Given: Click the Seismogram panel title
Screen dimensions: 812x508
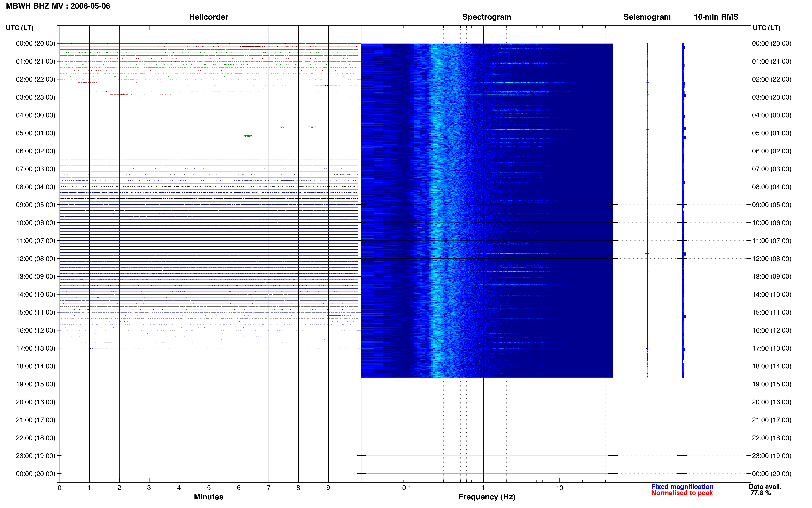Looking at the screenshot, I should click(x=647, y=17).
